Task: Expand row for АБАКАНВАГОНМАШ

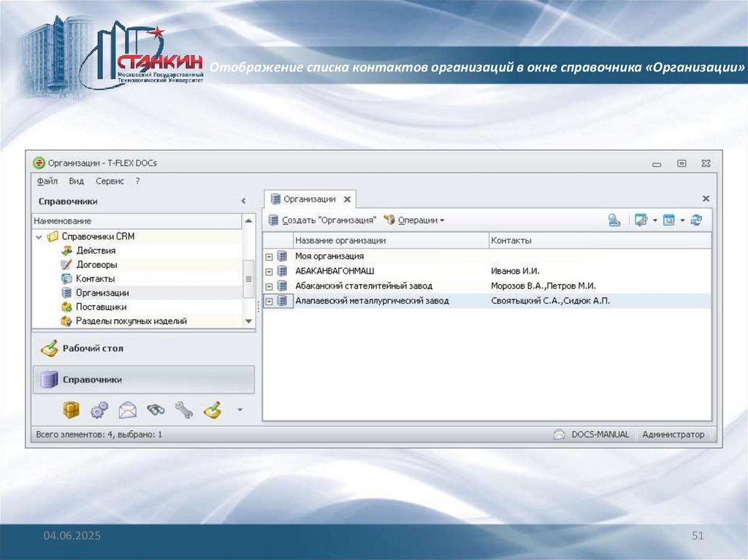Action: point(269,272)
